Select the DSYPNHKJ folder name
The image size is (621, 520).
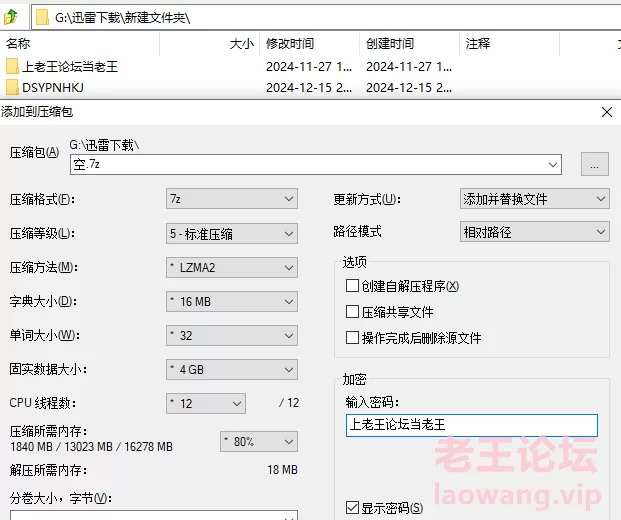[53, 88]
